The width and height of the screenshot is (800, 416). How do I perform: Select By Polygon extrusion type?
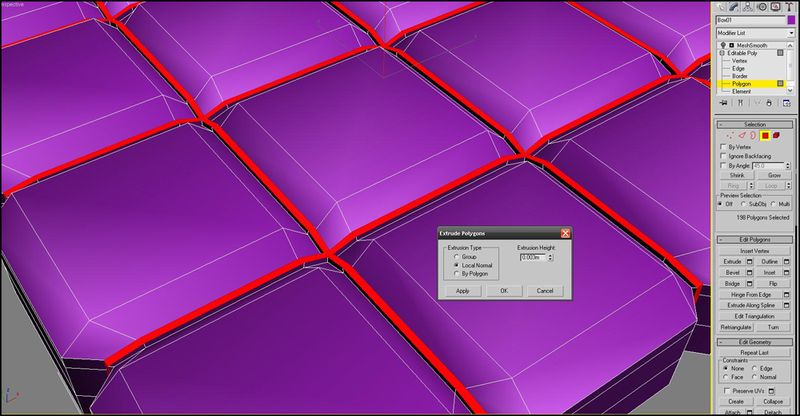(457, 274)
